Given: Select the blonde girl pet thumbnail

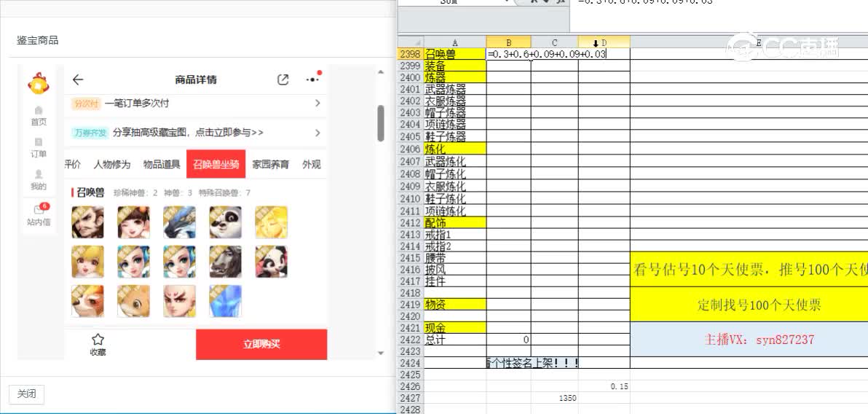Looking at the screenshot, I should [87, 262].
